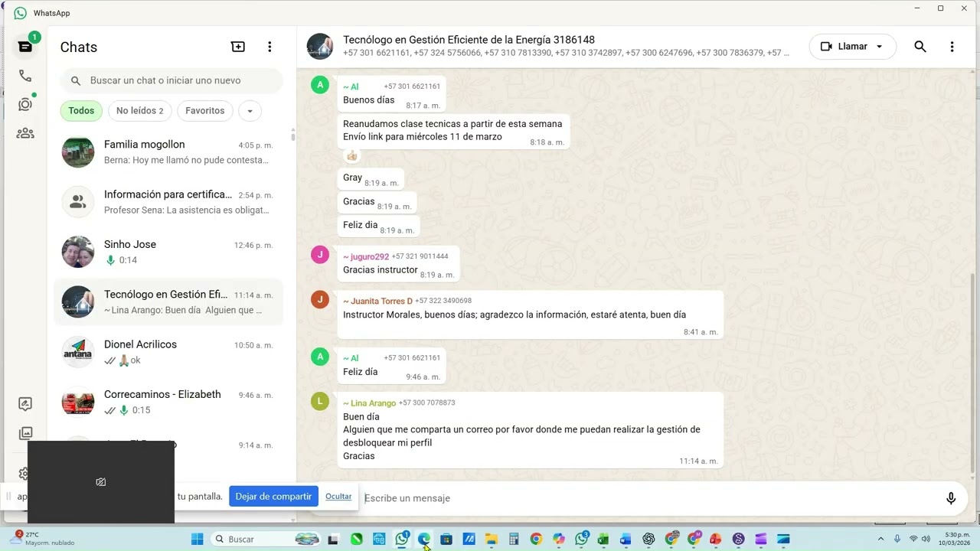Click the thumbs-up reaction under the message

coord(351,156)
